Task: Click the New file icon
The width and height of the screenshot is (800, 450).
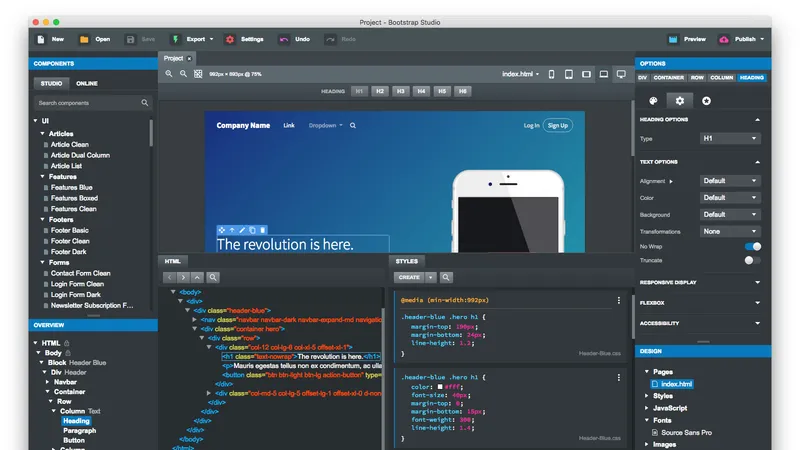Action: pos(41,39)
